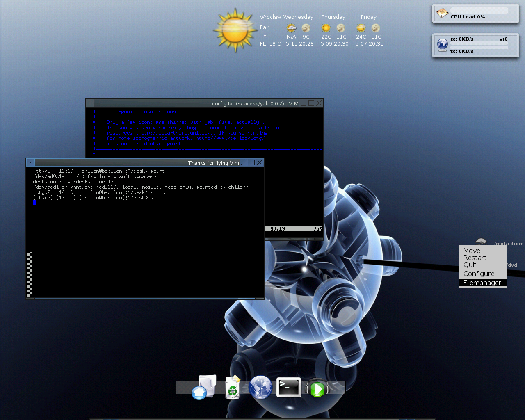Launch the terminal from the dock

pos(289,387)
